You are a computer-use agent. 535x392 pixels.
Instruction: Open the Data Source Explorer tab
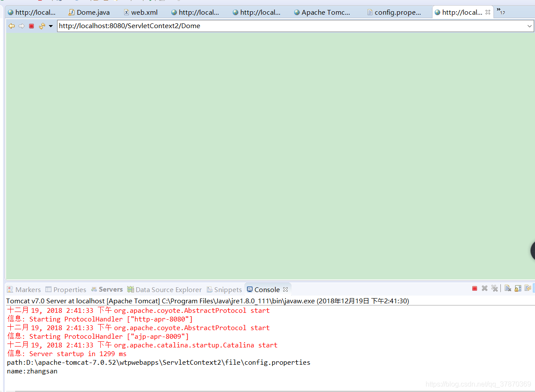point(164,289)
